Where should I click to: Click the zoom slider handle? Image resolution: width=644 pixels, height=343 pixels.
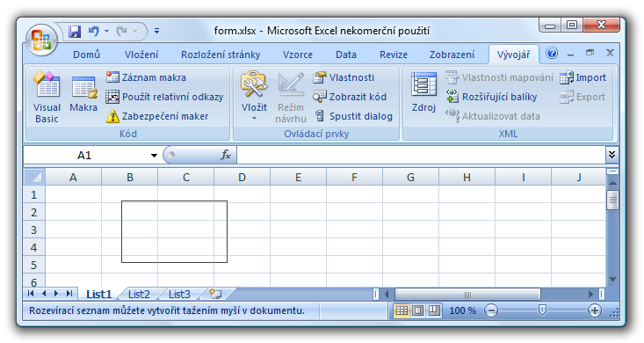pyautogui.click(x=542, y=310)
